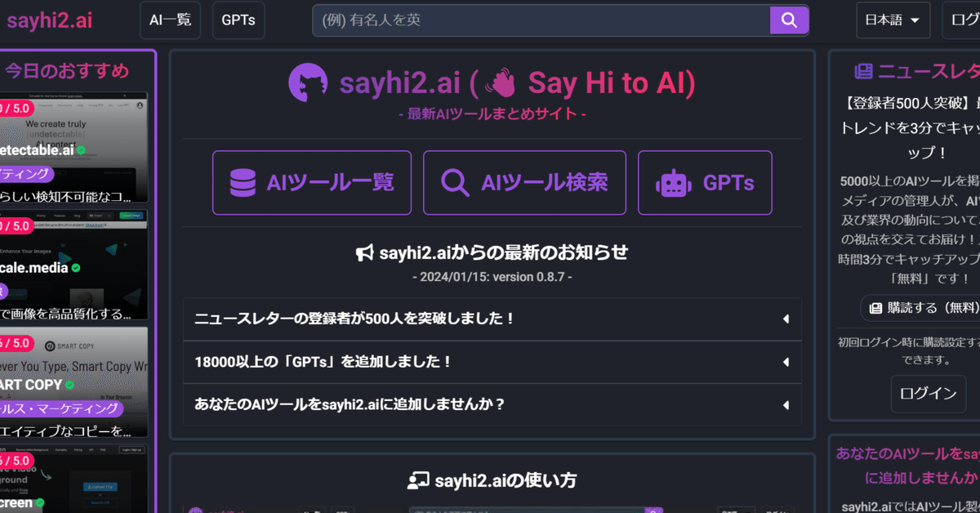The height and width of the screenshot is (513, 980).
Task: Open the AI一覧 navigation button
Action: click(170, 20)
